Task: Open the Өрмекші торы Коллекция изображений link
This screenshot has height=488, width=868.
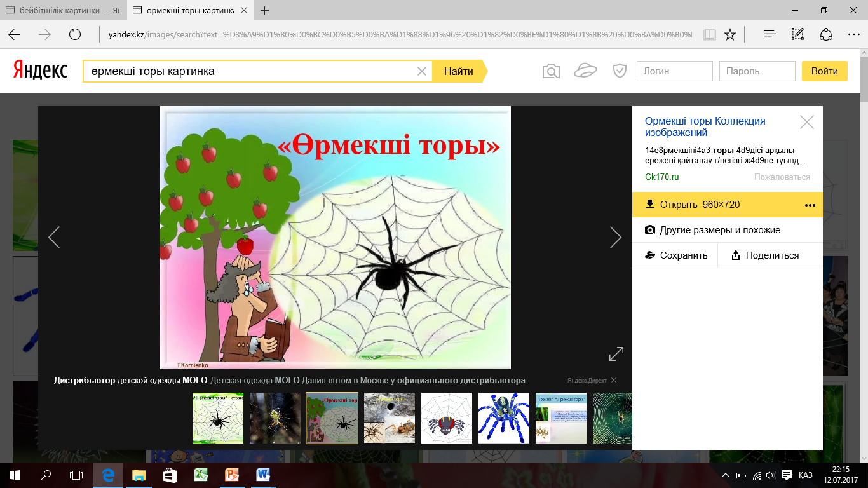Action: [x=705, y=127]
